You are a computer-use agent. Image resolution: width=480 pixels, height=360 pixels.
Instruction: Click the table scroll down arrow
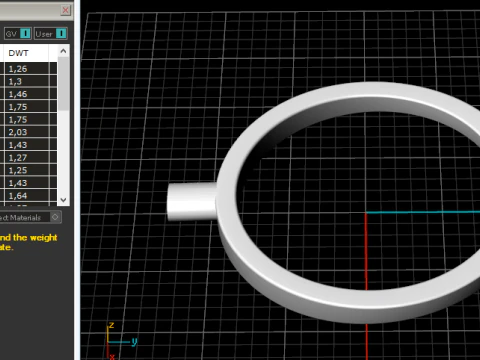click(x=63, y=200)
